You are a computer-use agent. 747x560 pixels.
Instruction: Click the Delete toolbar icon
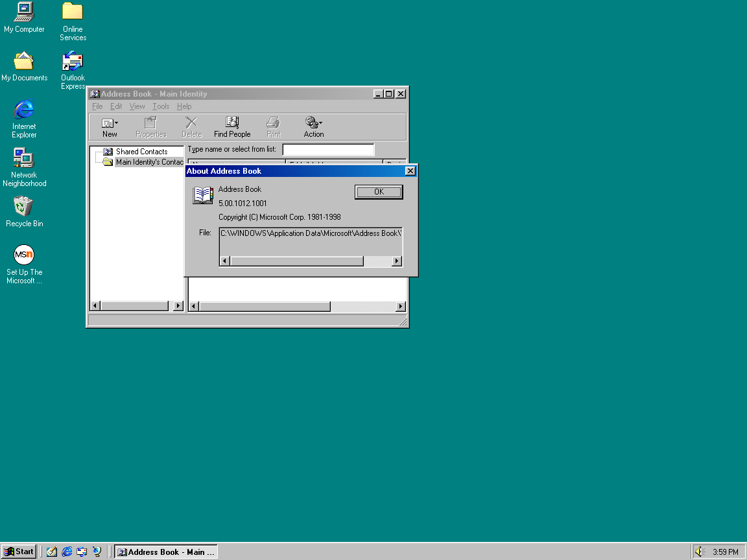pos(191,126)
